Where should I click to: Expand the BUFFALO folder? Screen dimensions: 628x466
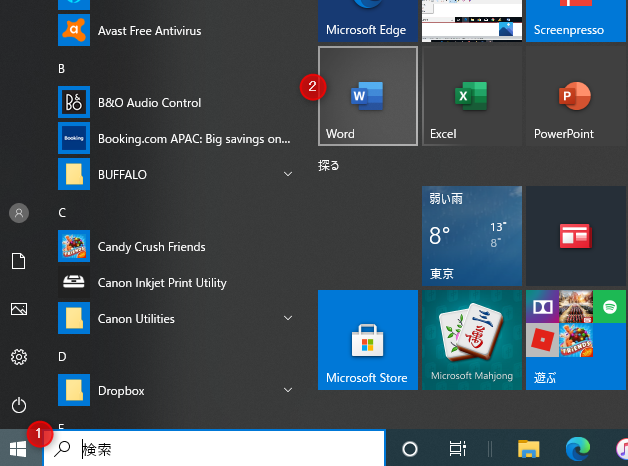coord(288,175)
